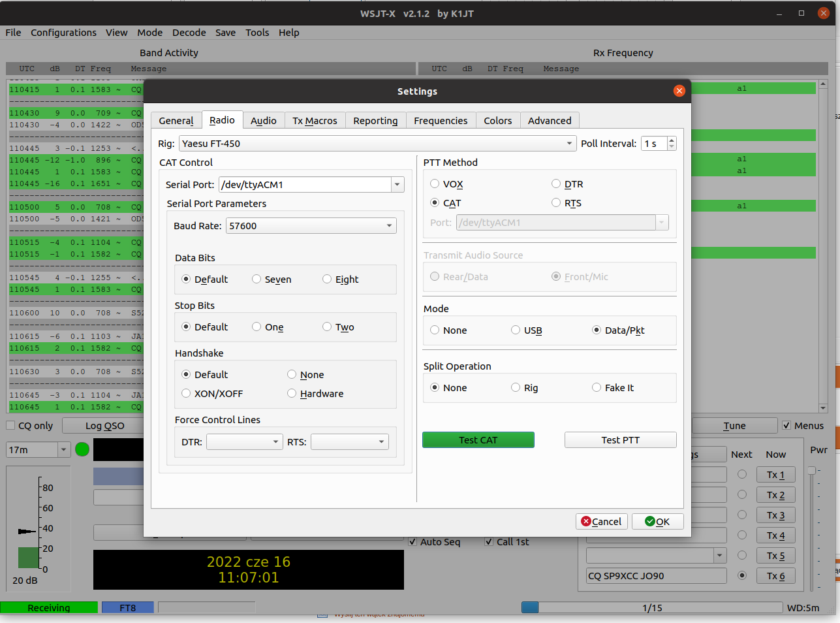Toggle the Menus checkbox
Viewport: 840px width, 623px height.
[786, 426]
